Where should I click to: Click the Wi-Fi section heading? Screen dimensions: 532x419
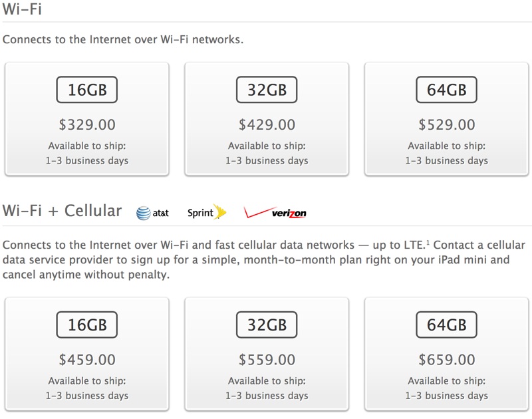pyautogui.click(x=22, y=8)
